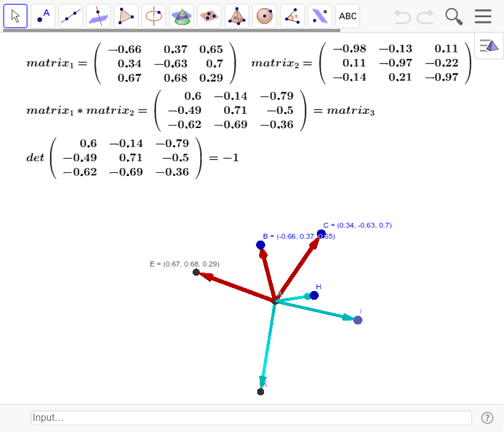Pick the Pyramid tool

[237, 16]
